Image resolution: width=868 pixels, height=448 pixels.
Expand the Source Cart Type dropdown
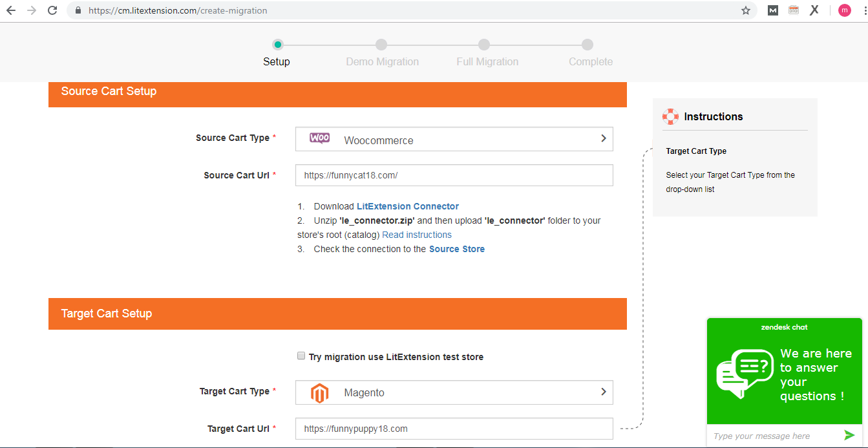[x=602, y=138]
